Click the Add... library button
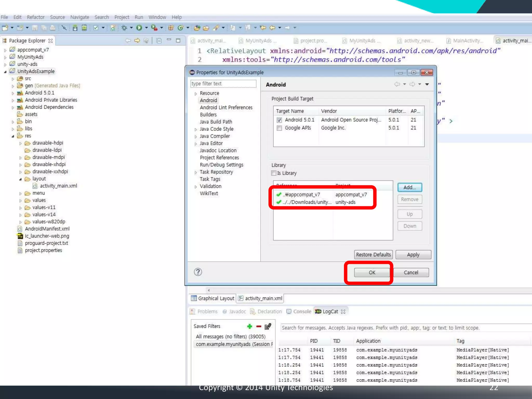This screenshot has height=399, width=532. [409, 187]
